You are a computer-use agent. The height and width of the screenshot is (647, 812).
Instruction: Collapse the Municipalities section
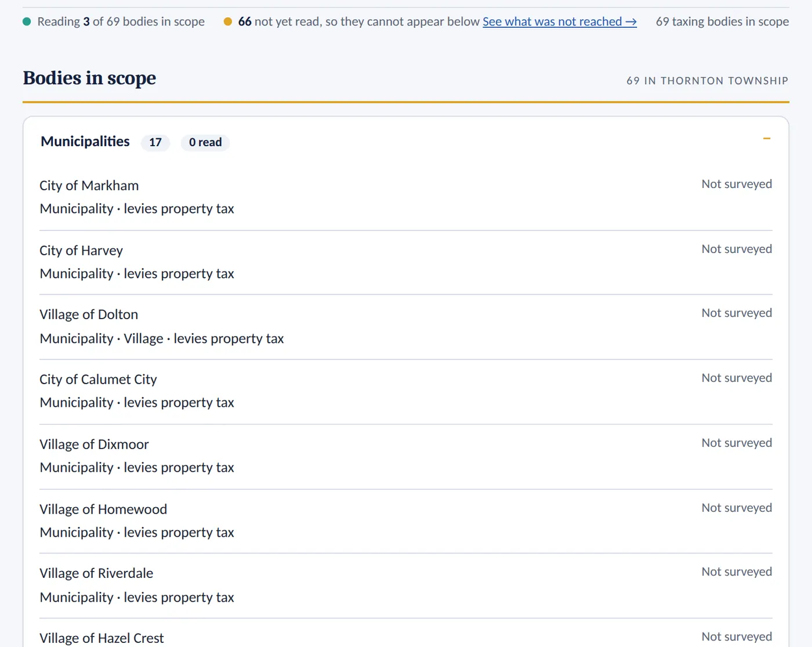tap(766, 139)
